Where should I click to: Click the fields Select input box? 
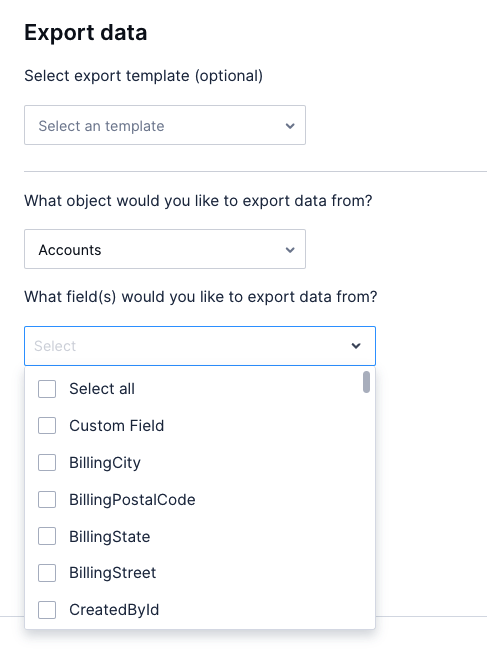click(200, 346)
